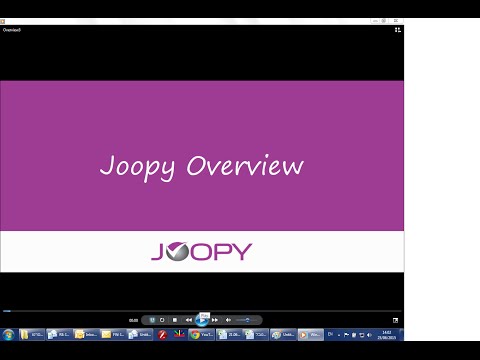Click the Joopy Overview video frame
The width and height of the screenshot is (480, 360).
(202, 176)
